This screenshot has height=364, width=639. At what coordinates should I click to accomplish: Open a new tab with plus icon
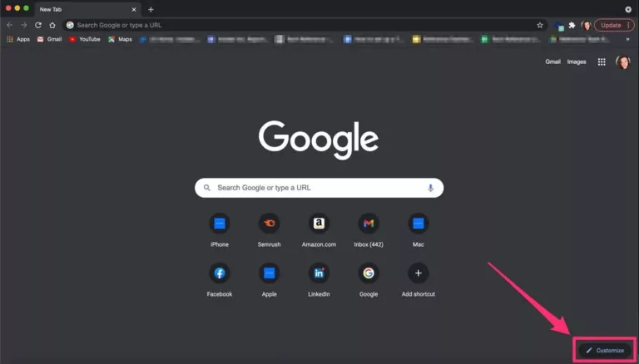[151, 9]
